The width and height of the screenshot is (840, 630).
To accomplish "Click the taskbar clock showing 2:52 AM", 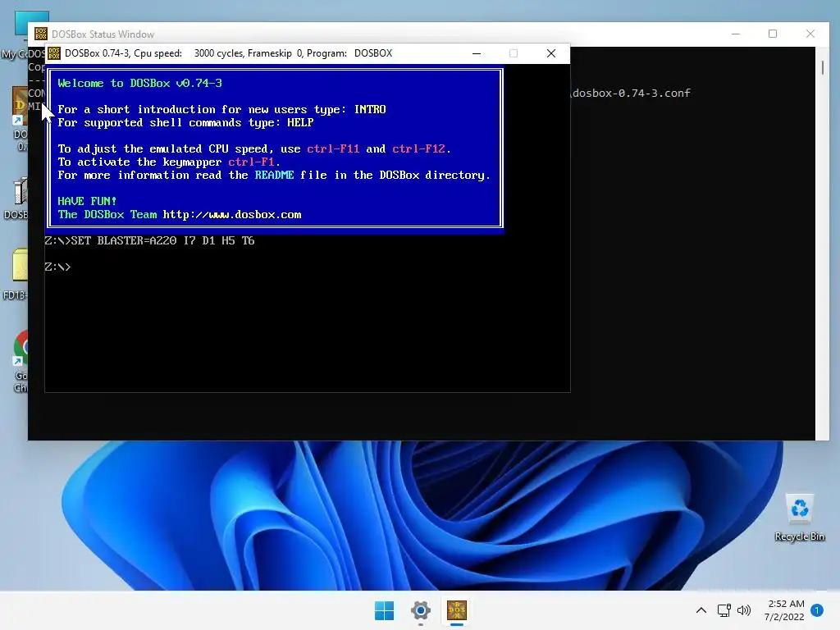I will point(786,604).
